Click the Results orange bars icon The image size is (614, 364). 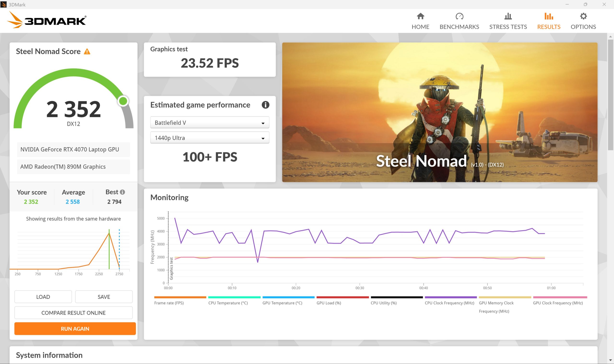point(549,16)
